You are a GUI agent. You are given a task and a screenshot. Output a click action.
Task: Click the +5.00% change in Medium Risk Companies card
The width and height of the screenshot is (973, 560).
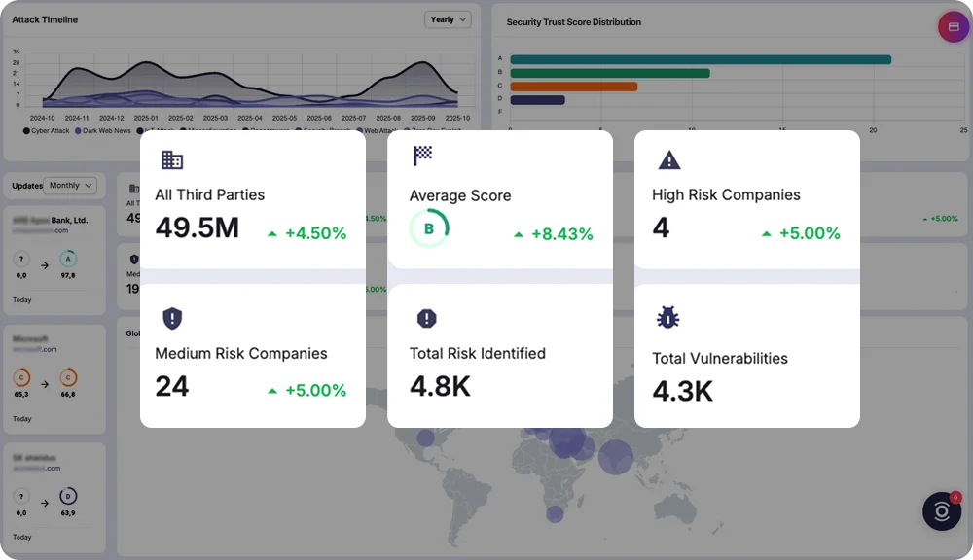coord(315,390)
